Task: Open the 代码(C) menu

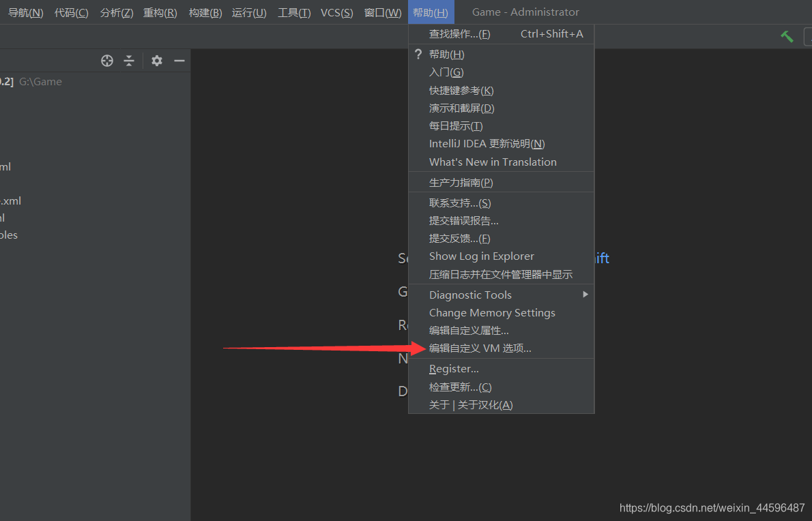Action: point(72,12)
